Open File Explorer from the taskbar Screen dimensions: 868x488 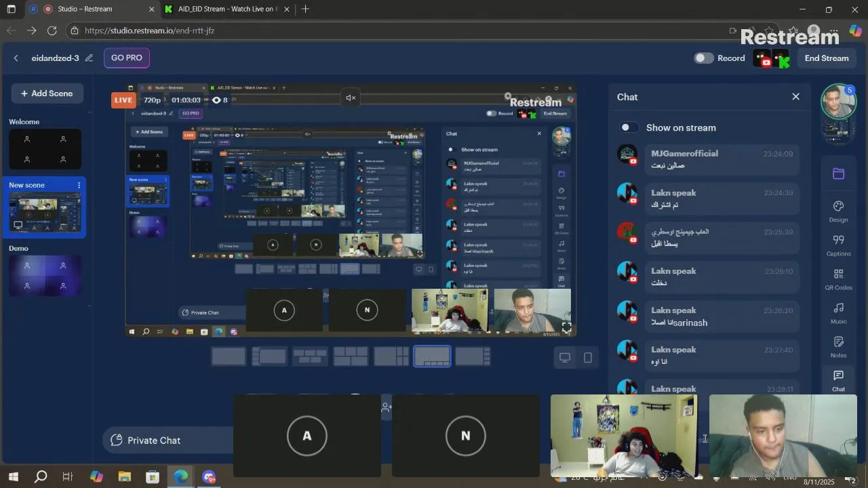click(124, 477)
